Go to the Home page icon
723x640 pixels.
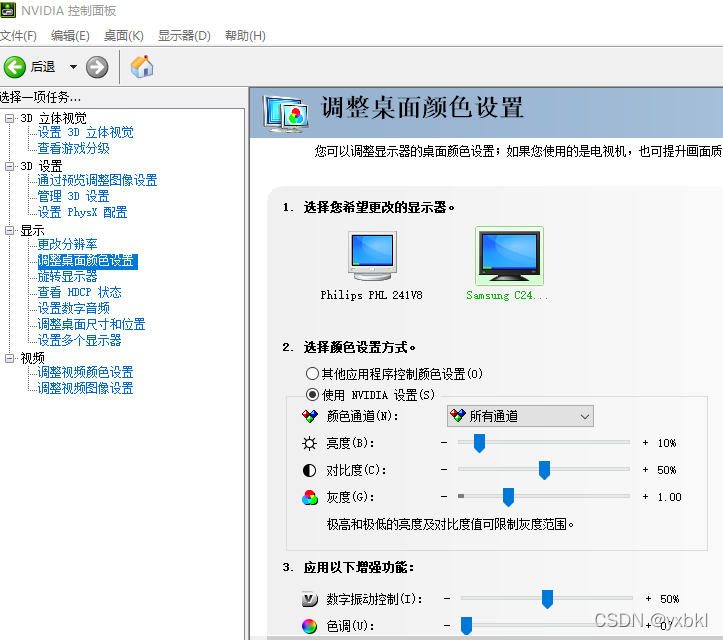142,67
